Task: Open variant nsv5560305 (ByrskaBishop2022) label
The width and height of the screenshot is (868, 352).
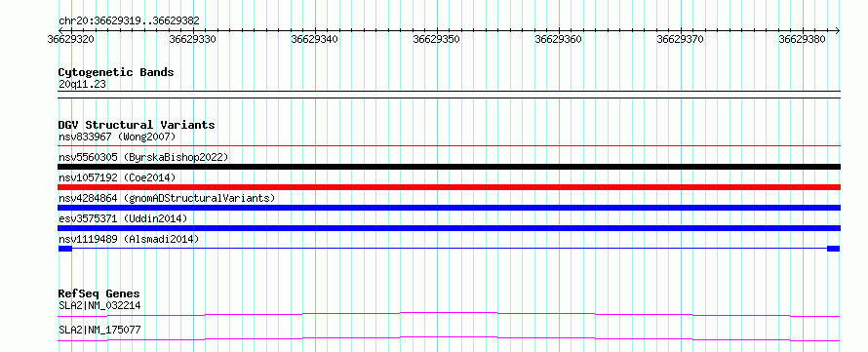Action: pos(143,157)
